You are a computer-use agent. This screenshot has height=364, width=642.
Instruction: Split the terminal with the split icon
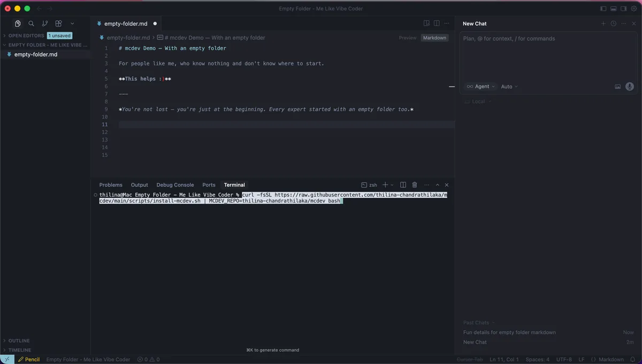click(403, 185)
